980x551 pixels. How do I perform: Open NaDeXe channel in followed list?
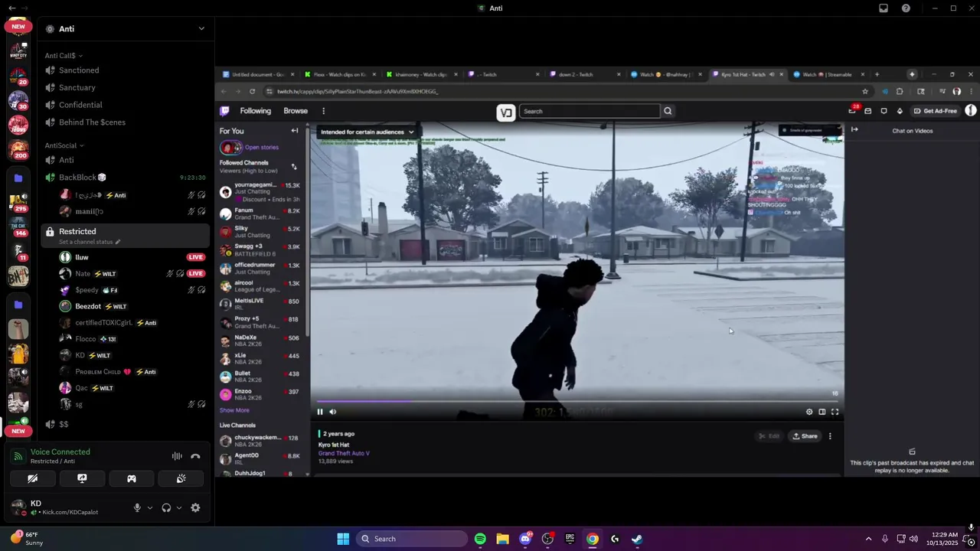tap(260, 341)
